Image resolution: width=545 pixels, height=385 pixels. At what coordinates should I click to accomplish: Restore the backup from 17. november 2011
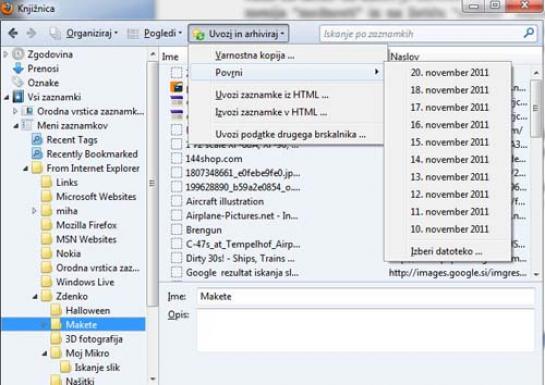pos(449,107)
